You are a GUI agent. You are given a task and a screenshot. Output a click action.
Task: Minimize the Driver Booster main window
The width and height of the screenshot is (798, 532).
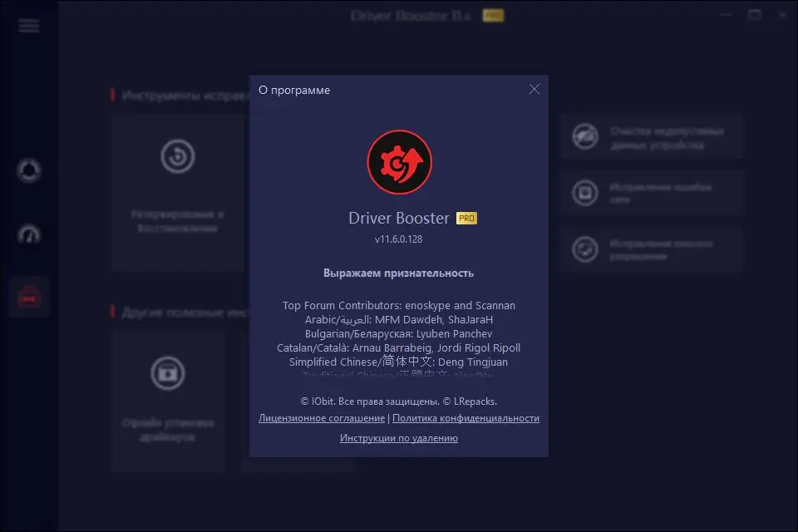[x=727, y=15]
